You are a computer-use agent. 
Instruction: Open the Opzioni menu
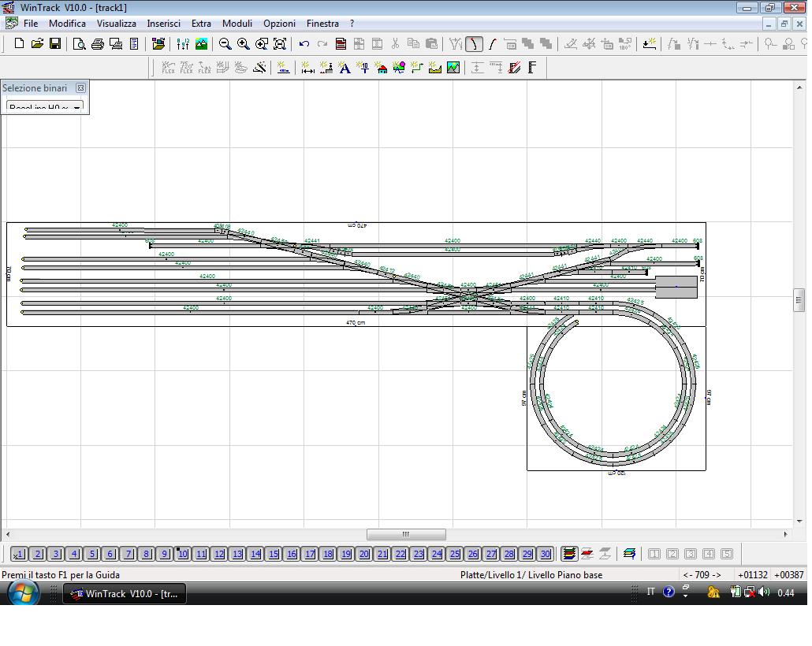pos(279,24)
